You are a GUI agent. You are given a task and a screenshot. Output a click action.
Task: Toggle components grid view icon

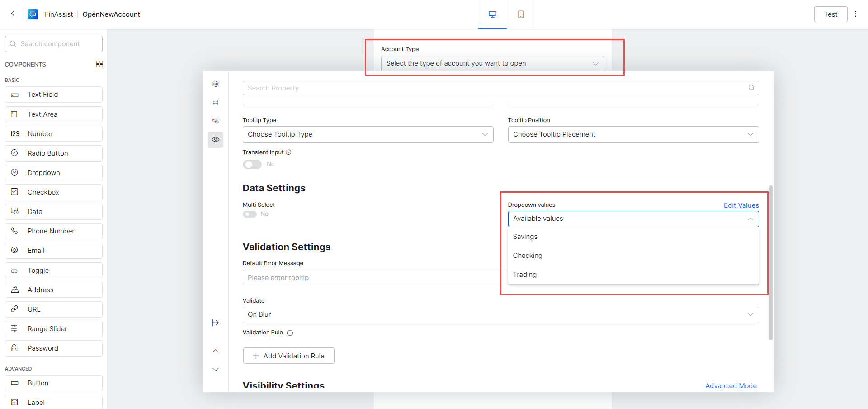click(99, 64)
